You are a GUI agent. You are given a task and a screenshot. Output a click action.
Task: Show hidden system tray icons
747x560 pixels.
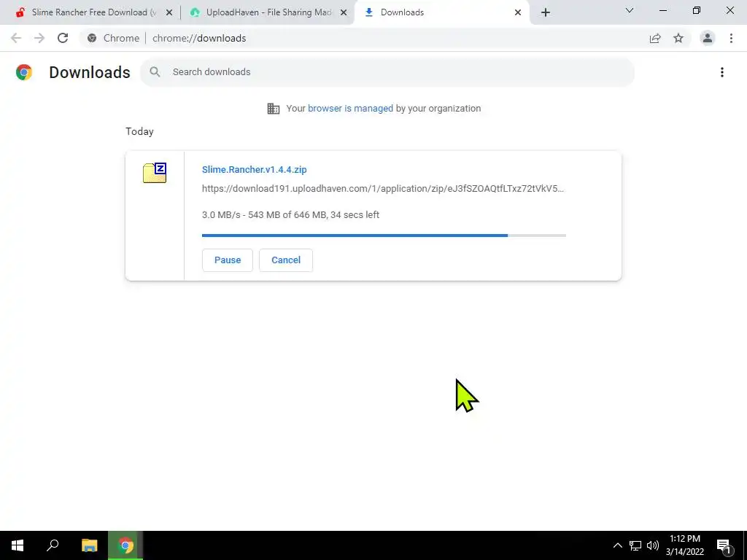617,545
